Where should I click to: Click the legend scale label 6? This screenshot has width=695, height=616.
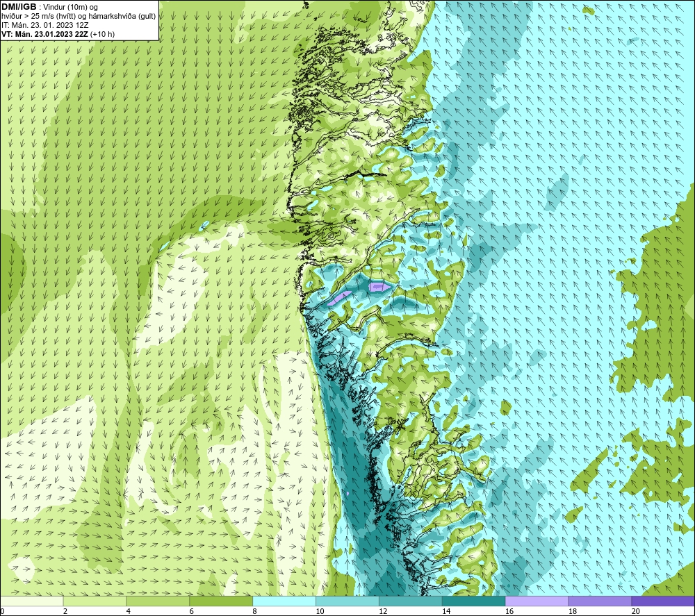pos(192,612)
